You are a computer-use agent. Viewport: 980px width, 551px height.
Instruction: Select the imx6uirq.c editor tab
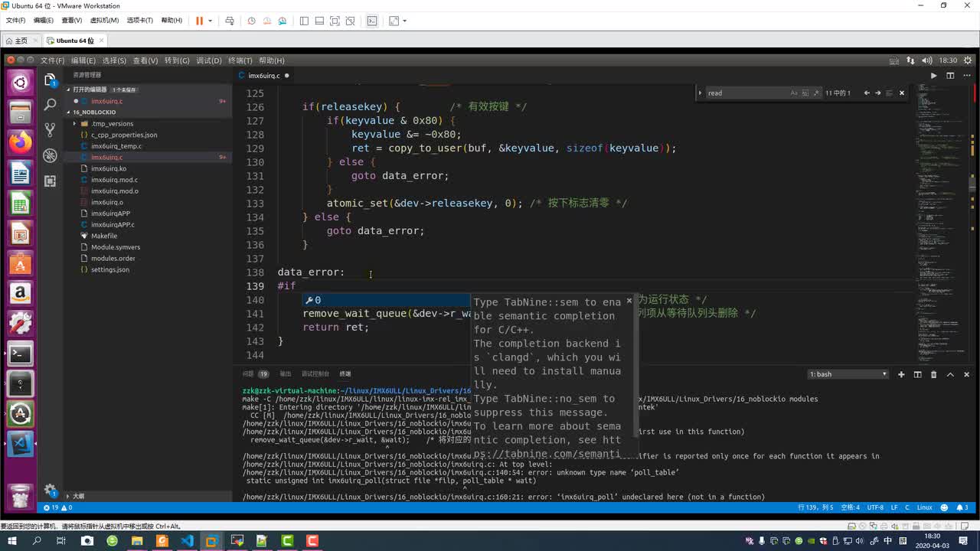click(x=264, y=76)
